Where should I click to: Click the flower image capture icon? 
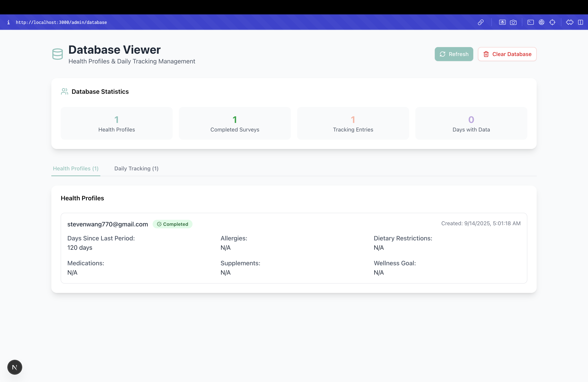point(502,22)
